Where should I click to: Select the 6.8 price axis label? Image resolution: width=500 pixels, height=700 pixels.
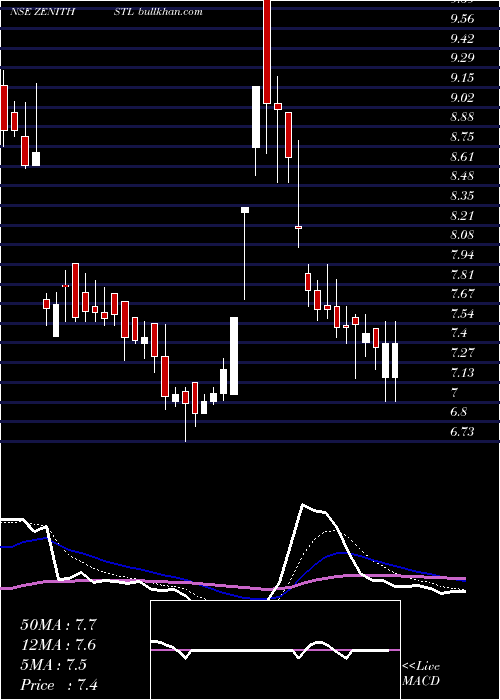458,412
